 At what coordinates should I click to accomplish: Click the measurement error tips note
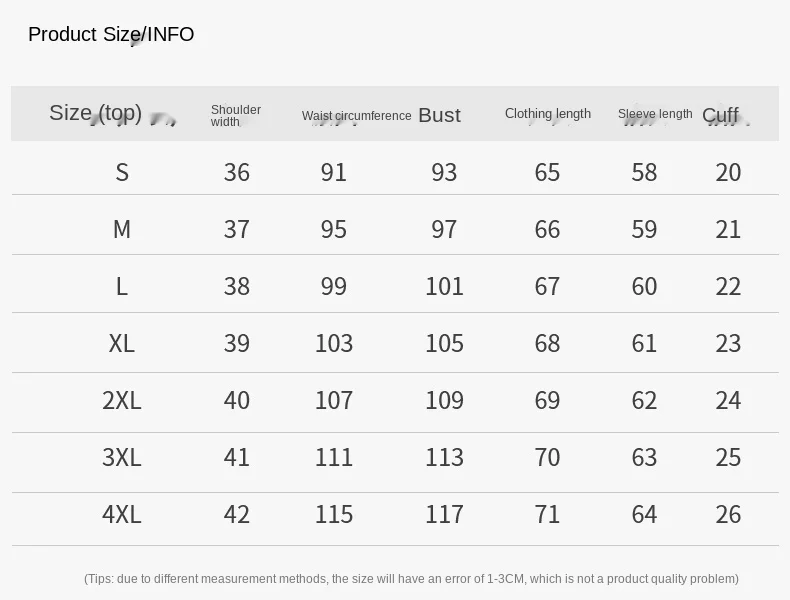pos(411,579)
